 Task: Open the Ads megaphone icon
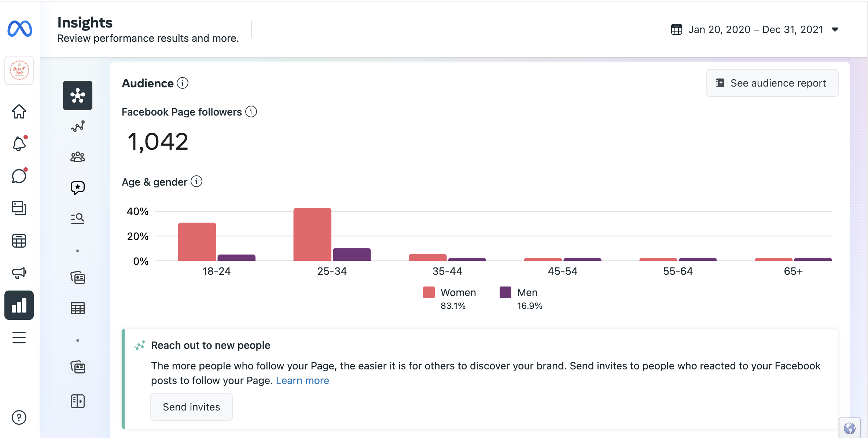[19, 273]
